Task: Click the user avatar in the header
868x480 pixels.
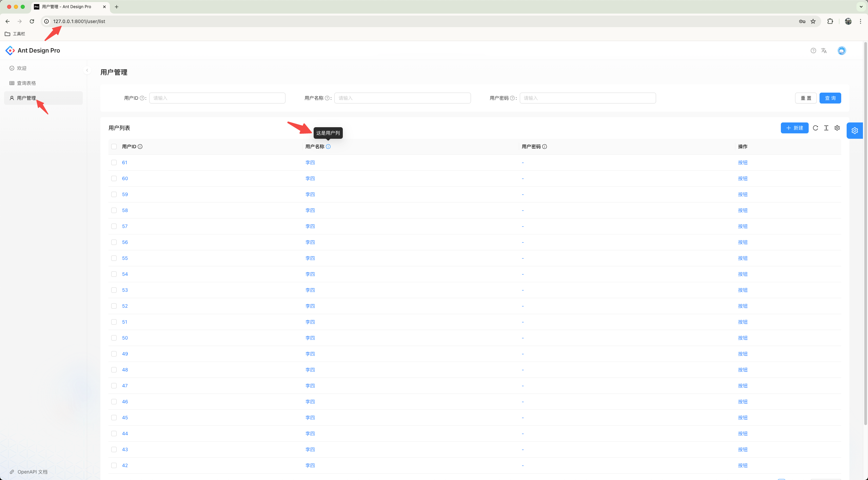Action: 842,51
